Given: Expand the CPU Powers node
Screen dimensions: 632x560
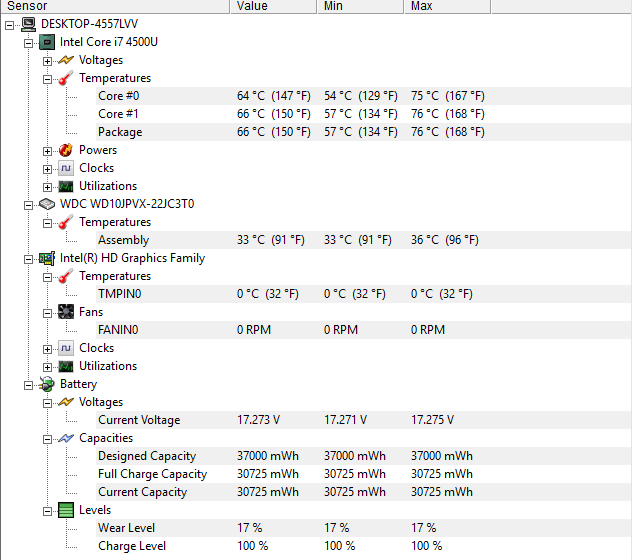Looking at the screenshot, I should point(47,150).
